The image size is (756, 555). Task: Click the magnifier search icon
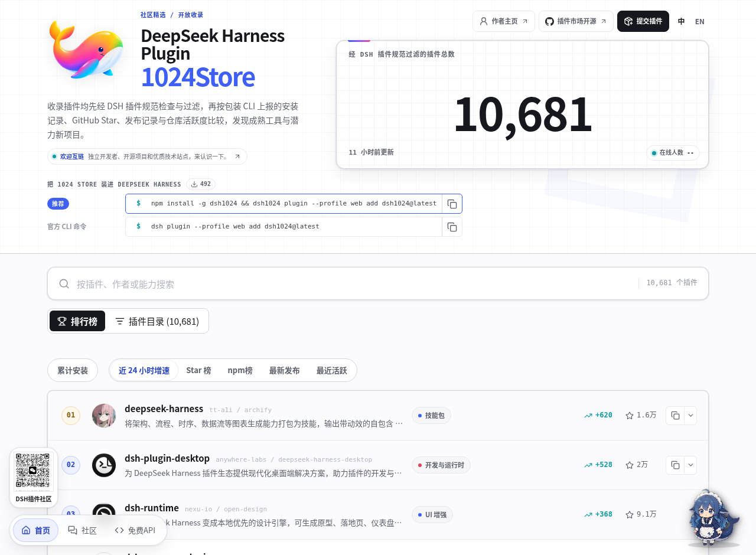[64, 284]
